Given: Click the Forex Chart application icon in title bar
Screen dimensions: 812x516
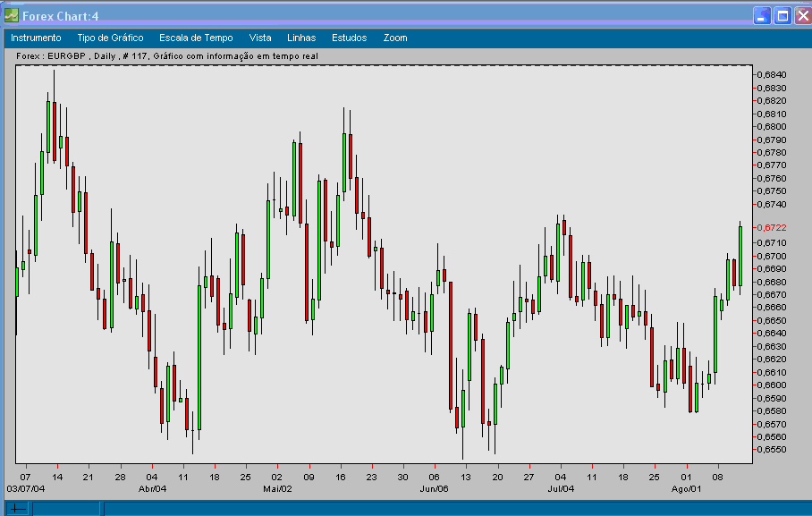Looking at the screenshot, I should point(13,15).
